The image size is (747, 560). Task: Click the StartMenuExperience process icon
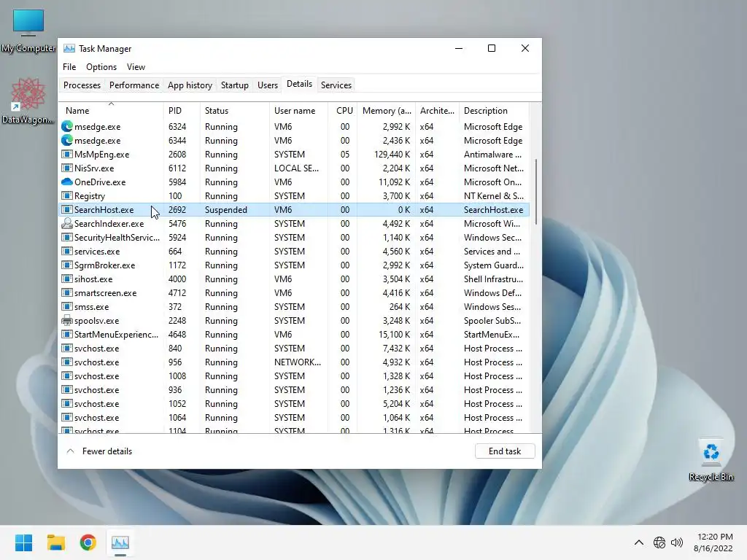pyautogui.click(x=67, y=334)
